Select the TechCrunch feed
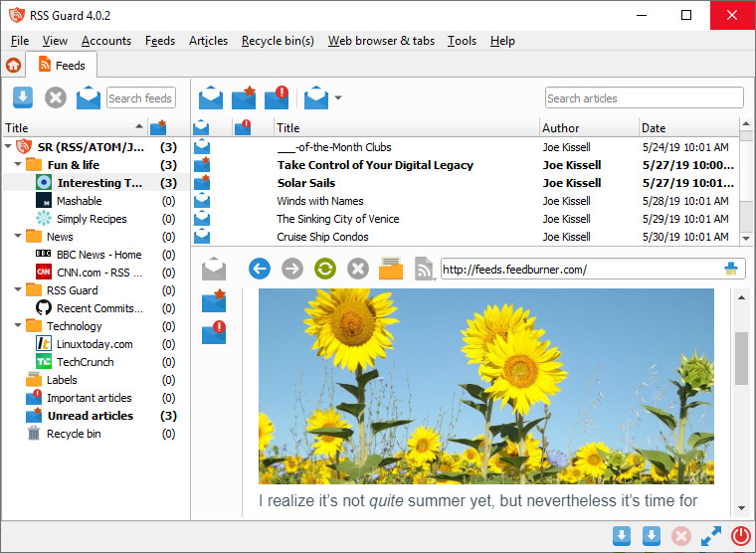The image size is (756, 553). tap(85, 362)
